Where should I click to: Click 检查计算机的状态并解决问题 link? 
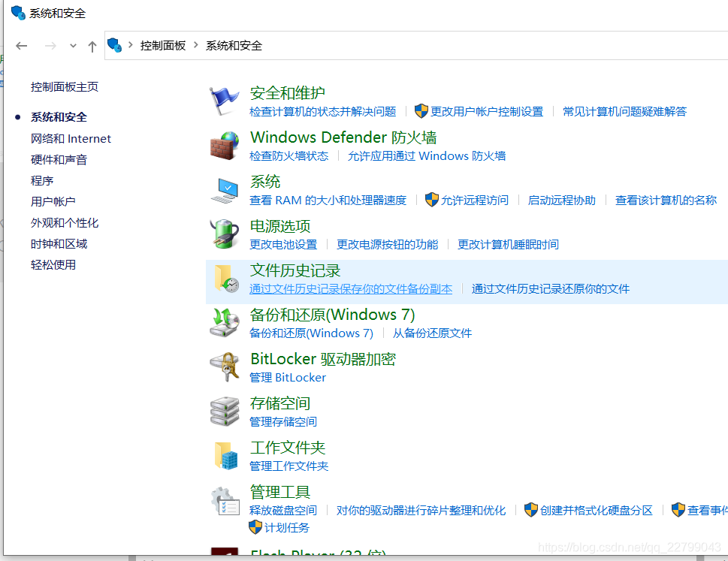pos(322,111)
